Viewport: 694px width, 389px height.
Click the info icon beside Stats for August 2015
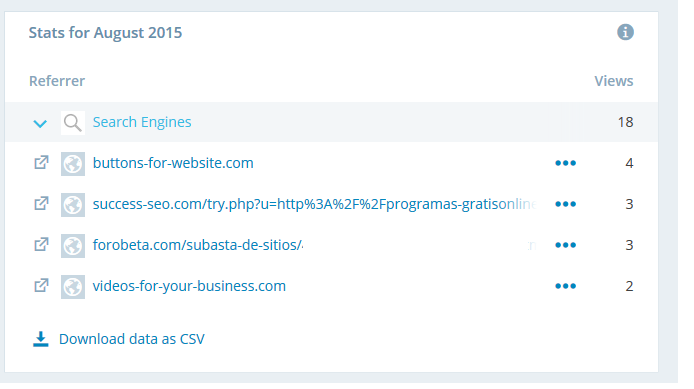pyautogui.click(x=625, y=32)
